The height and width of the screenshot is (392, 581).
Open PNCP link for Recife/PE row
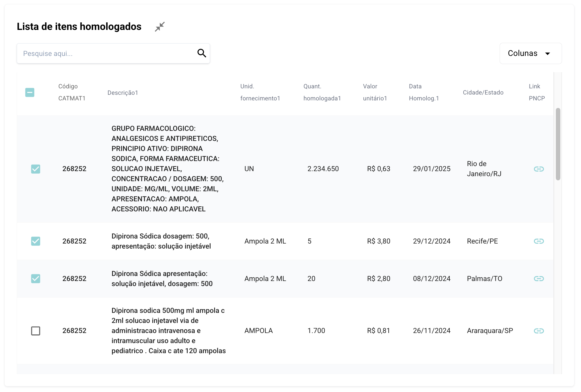tap(539, 241)
